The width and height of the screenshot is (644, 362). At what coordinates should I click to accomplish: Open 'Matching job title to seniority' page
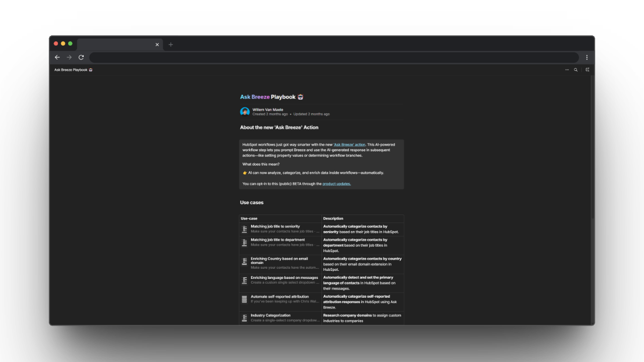(x=275, y=226)
